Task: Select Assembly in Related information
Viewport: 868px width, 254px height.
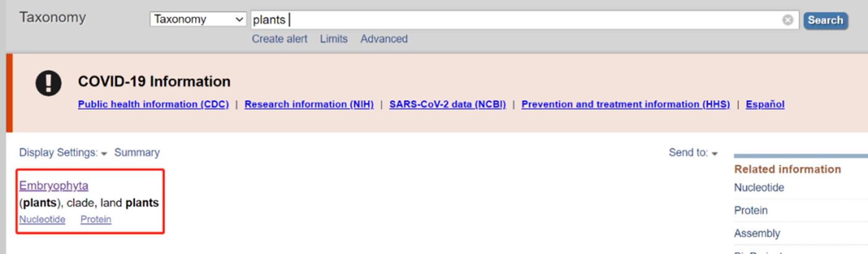Action: pos(757,234)
